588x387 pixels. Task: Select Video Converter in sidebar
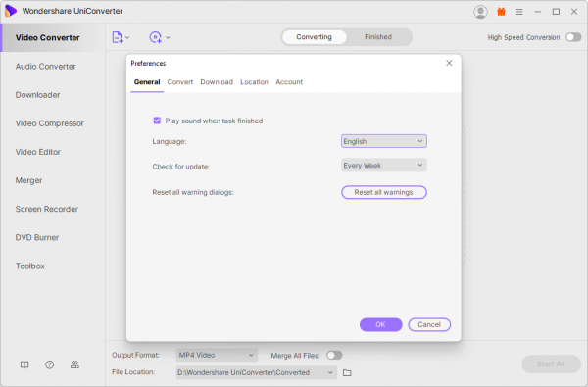pos(53,37)
